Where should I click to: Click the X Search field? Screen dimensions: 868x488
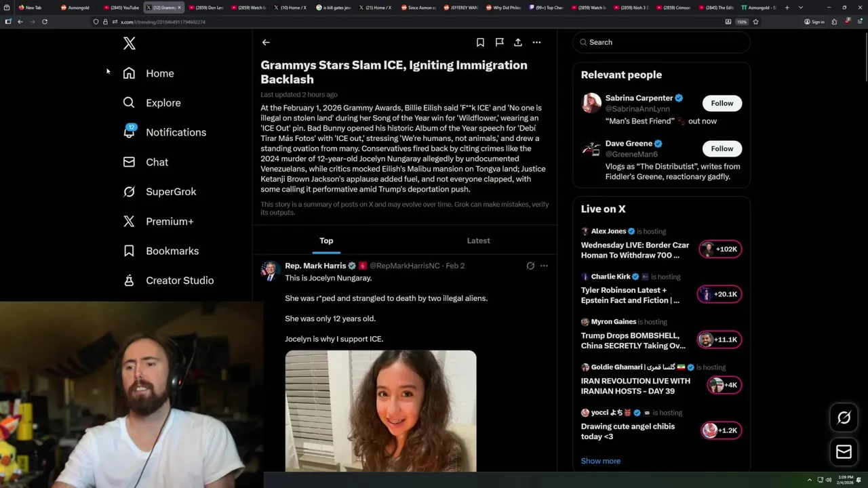point(661,42)
